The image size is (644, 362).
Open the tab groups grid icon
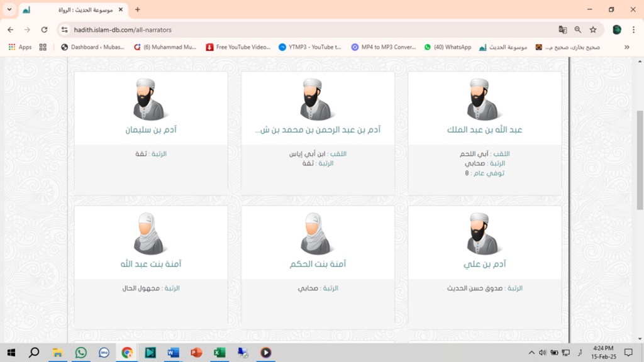(43, 47)
